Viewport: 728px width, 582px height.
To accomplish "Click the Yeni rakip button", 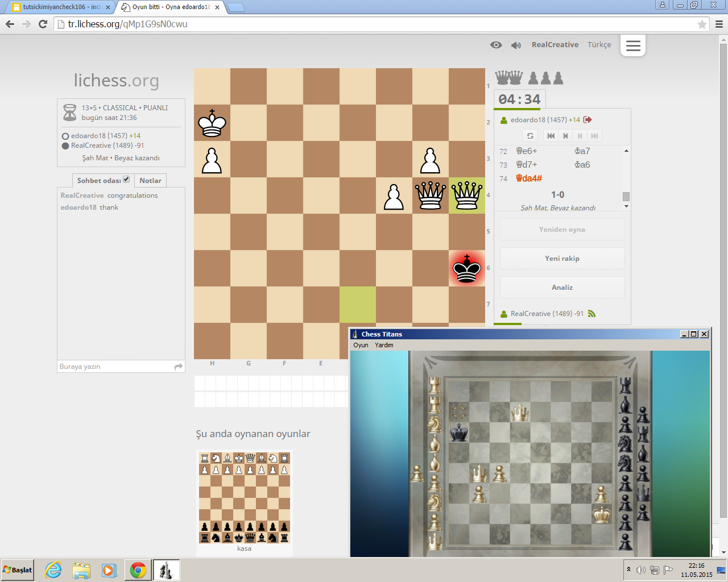I will pos(562,258).
